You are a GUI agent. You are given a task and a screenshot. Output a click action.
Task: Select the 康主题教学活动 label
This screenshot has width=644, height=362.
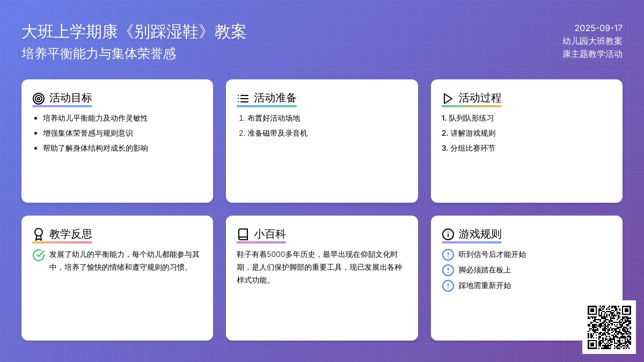tap(592, 54)
